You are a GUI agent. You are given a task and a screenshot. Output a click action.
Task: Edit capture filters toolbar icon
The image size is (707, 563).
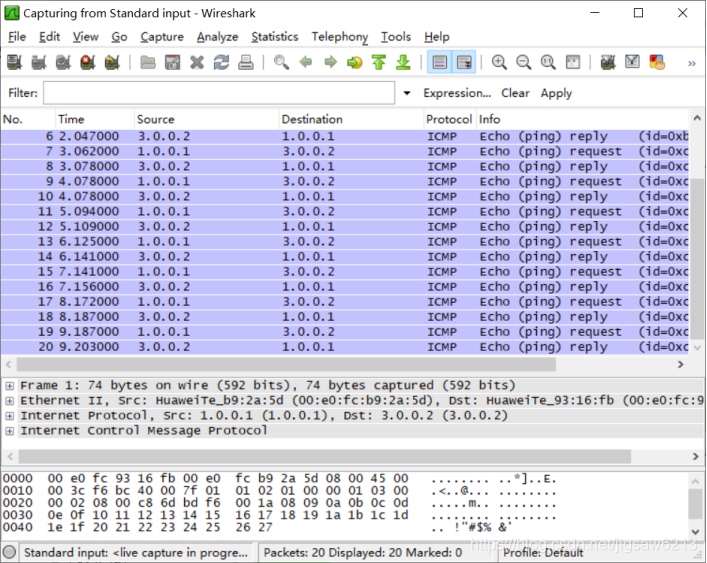[x=608, y=62]
